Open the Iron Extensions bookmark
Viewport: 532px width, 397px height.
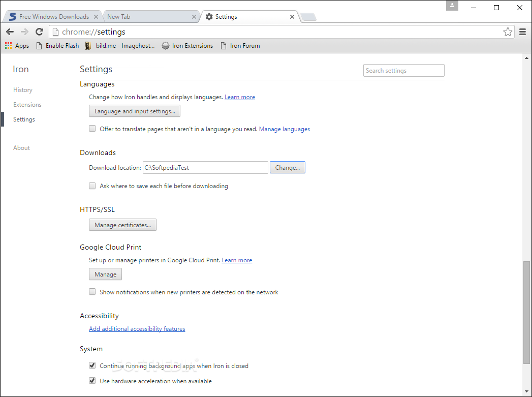187,45
